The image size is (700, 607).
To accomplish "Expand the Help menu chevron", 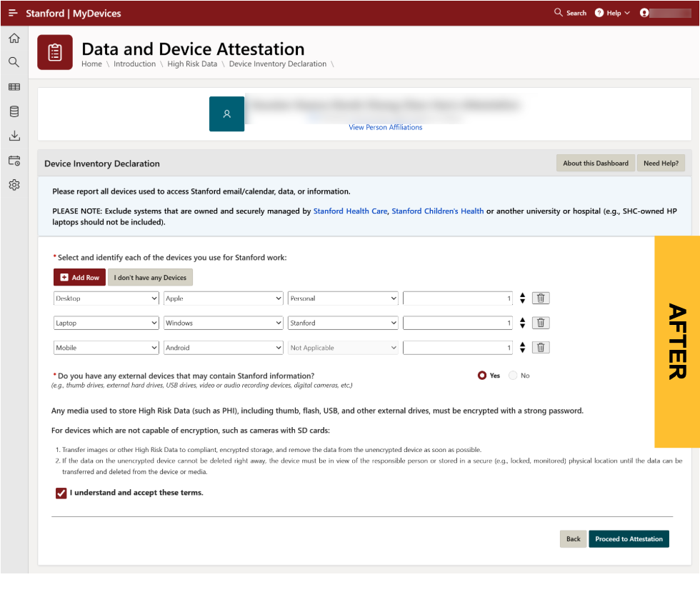I will click(627, 13).
